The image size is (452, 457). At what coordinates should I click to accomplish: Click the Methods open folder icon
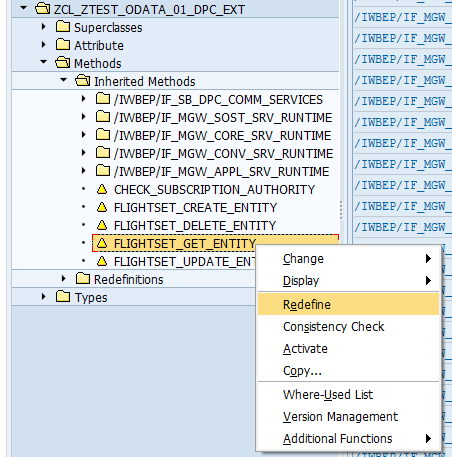[x=63, y=62]
